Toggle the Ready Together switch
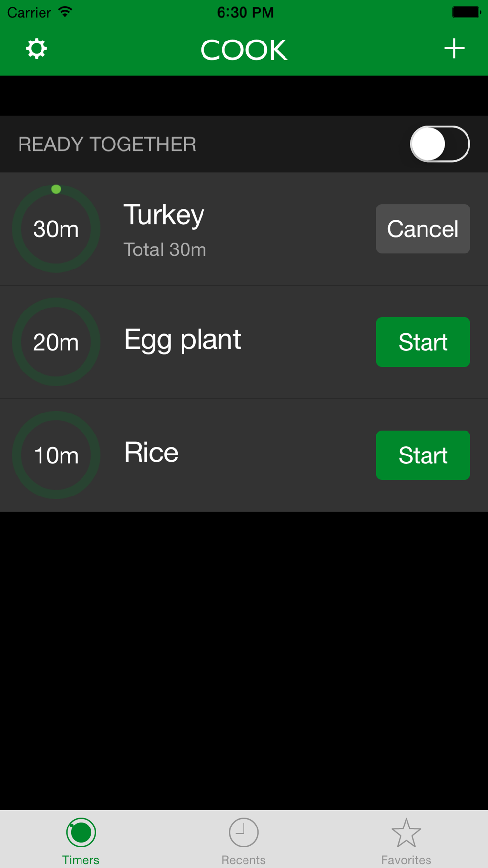The image size is (488, 868). (x=440, y=144)
